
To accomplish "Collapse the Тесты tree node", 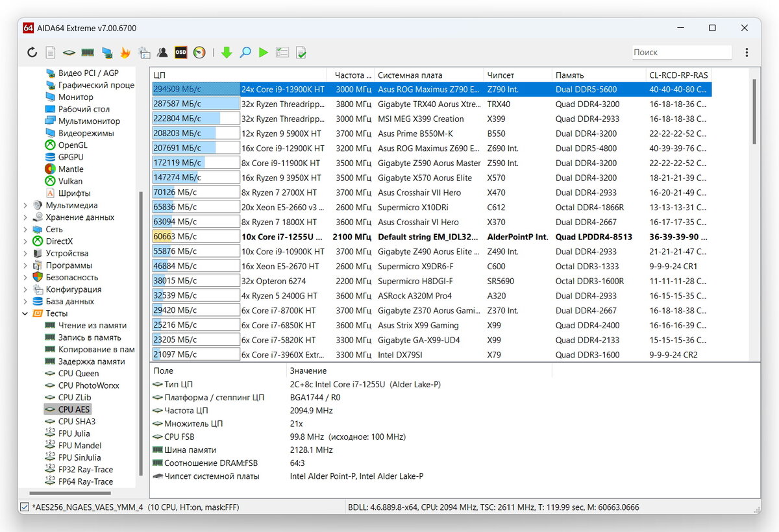I will (25, 313).
